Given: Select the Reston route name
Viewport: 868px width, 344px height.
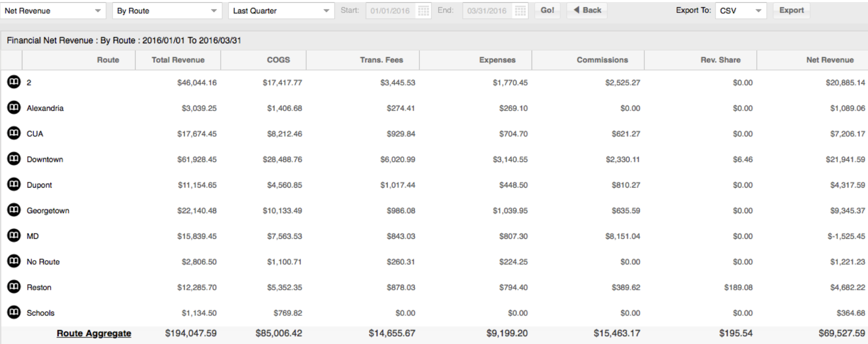Looking at the screenshot, I should 39,287.
